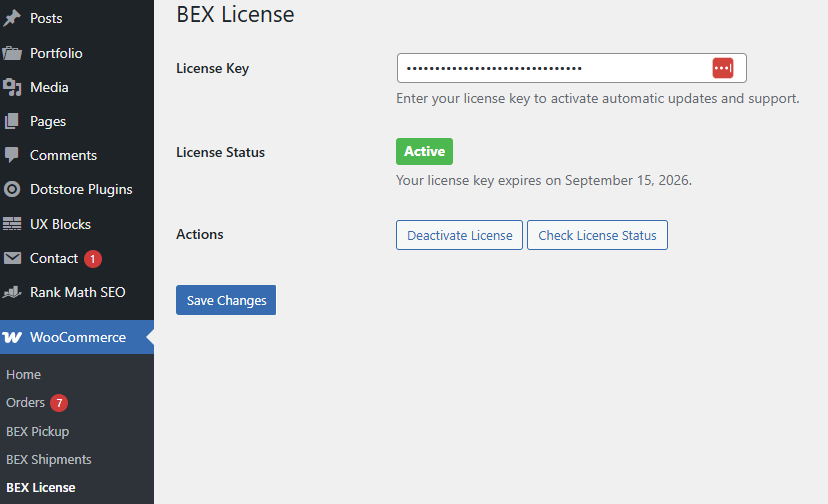Save Changes on the license page
Viewport: 828px width, 504px height.
point(226,300)
